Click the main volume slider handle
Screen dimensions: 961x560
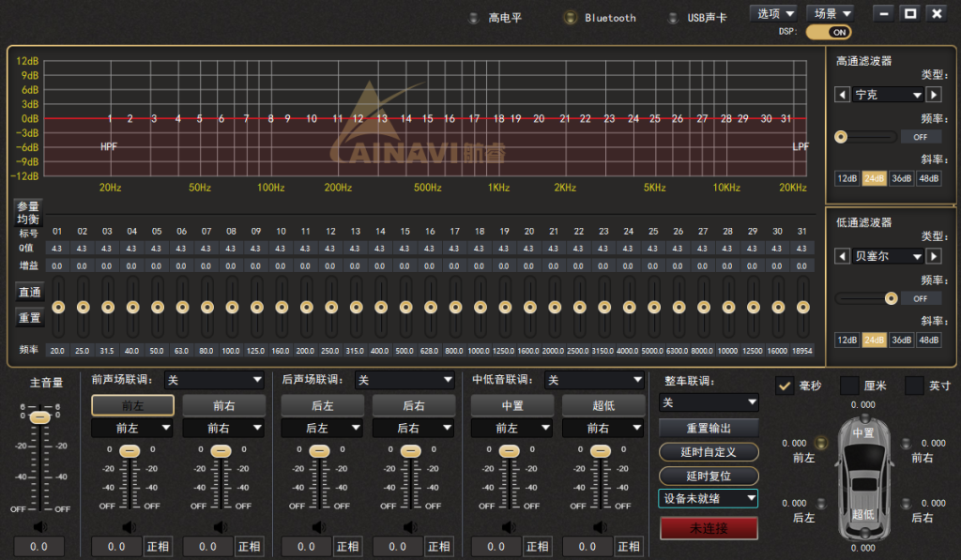coord(39,417)
